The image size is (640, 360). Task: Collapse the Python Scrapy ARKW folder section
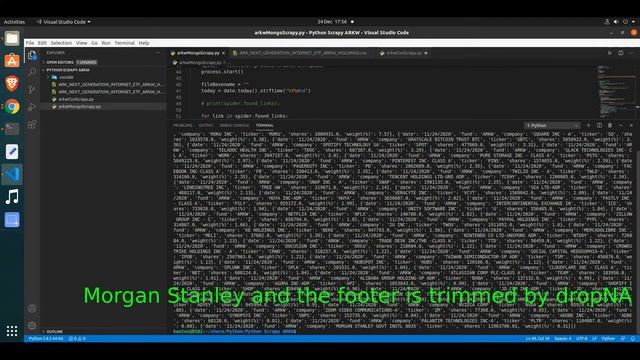(x=67, y=70)
